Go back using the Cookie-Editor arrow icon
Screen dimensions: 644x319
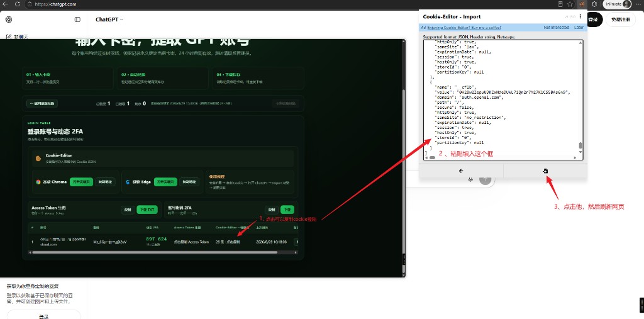461,171
